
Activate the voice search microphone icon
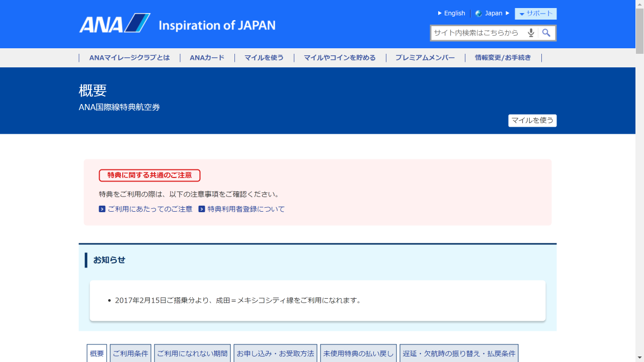click(x=531, y=33)
